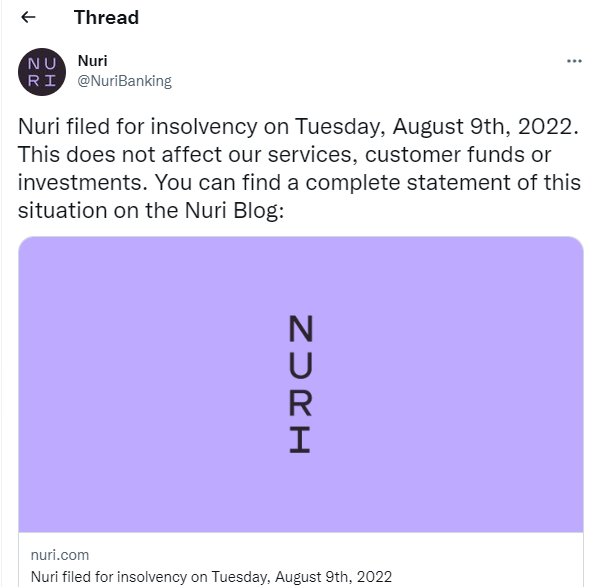This screenshot has width=598, height=587.
Task: Click the tweet line starting "Nuri filed for insolvency"
Action: (x=299, y=127)
